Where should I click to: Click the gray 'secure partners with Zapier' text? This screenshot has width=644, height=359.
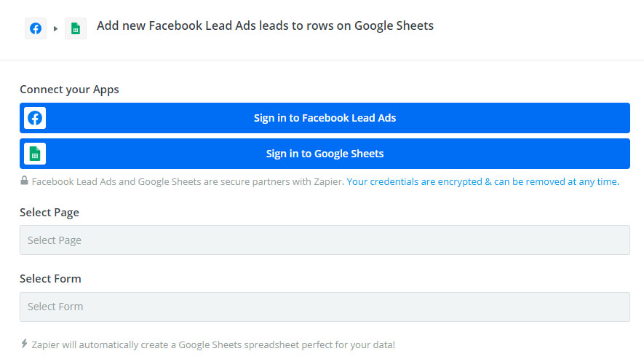point(188,182)
